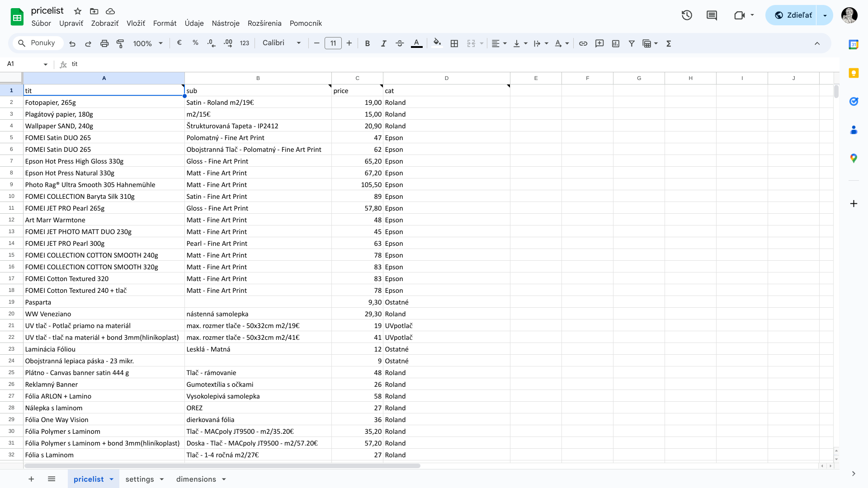868x488 pixels.
Task: Toggle bold formatting
Action: [368, 43]
